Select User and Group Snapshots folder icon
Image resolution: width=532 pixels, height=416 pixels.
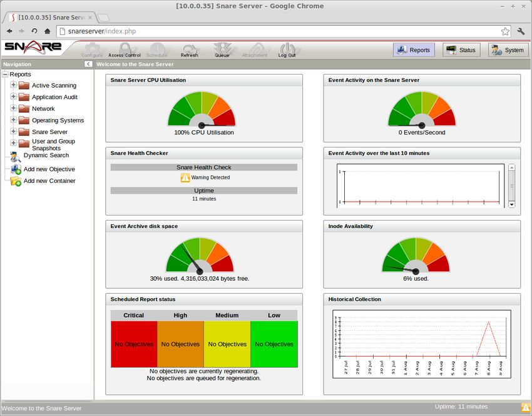click(x=24, y=143)
